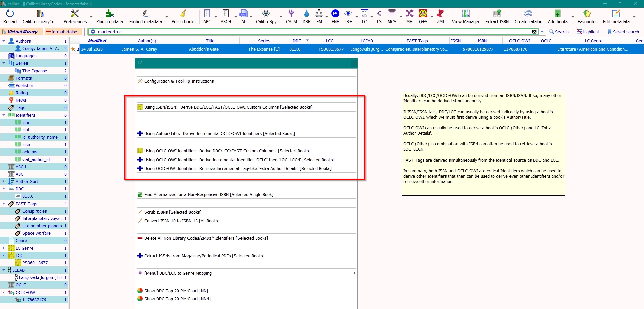Image resolution: width=644 pixels, height=309 pixels.
Task: Select the Space warfare FAST tag
Action: pos(37,233)
